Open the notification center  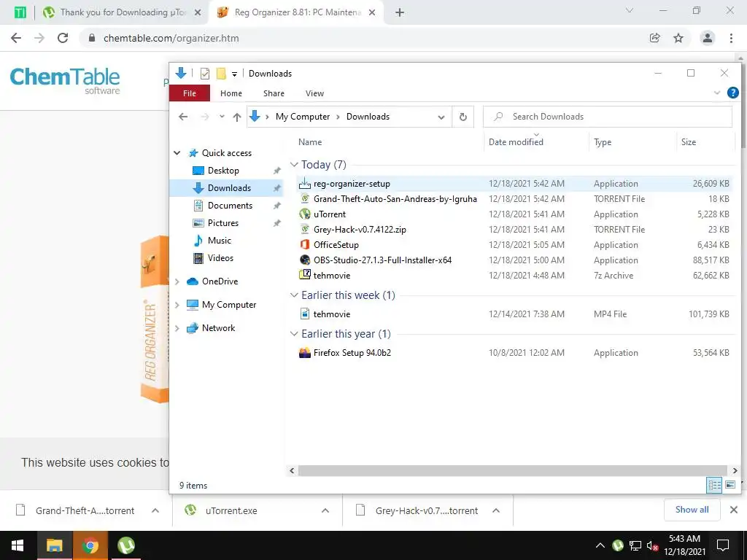coord(723,545)
